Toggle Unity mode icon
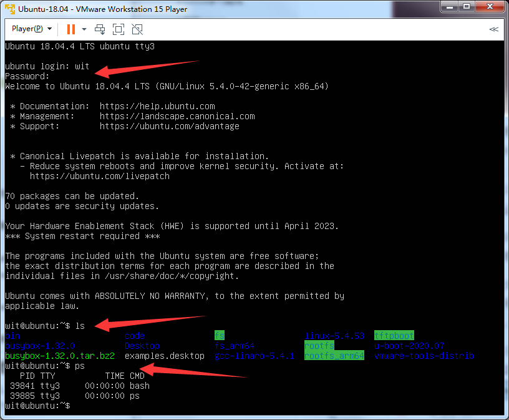This screenshot has width=509, height=420. point(137,29)
